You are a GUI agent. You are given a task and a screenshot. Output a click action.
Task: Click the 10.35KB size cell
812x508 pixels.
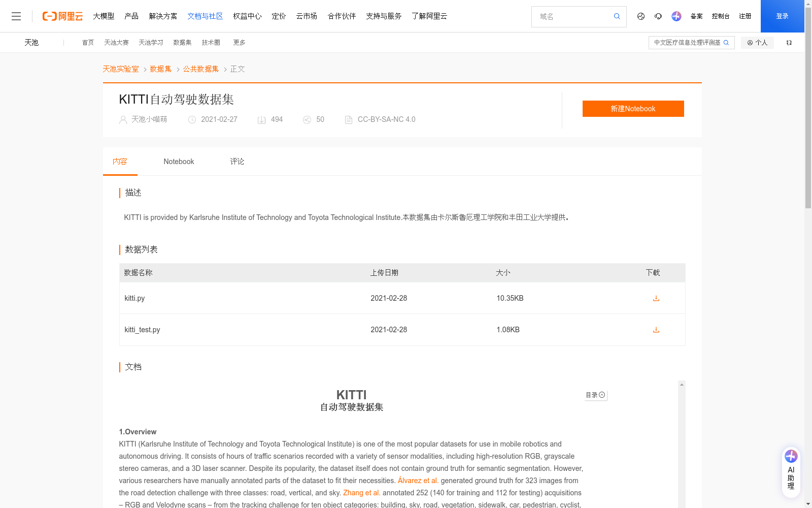[510, 298]
